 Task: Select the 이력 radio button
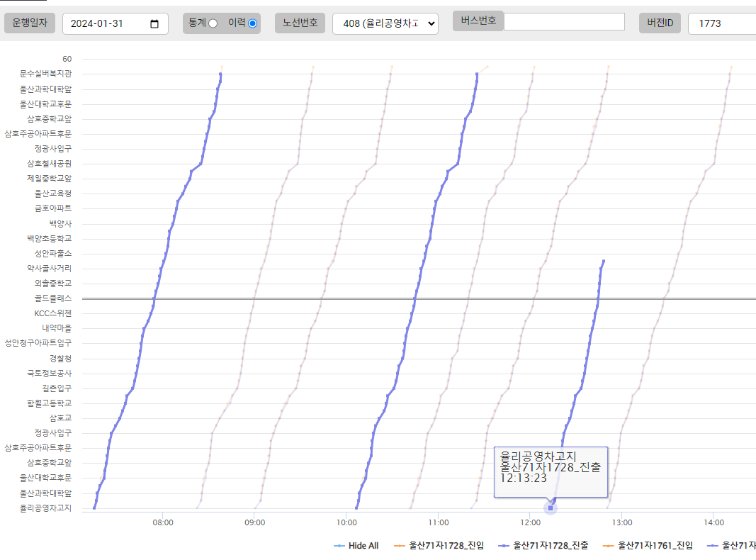tap(253, 23)
